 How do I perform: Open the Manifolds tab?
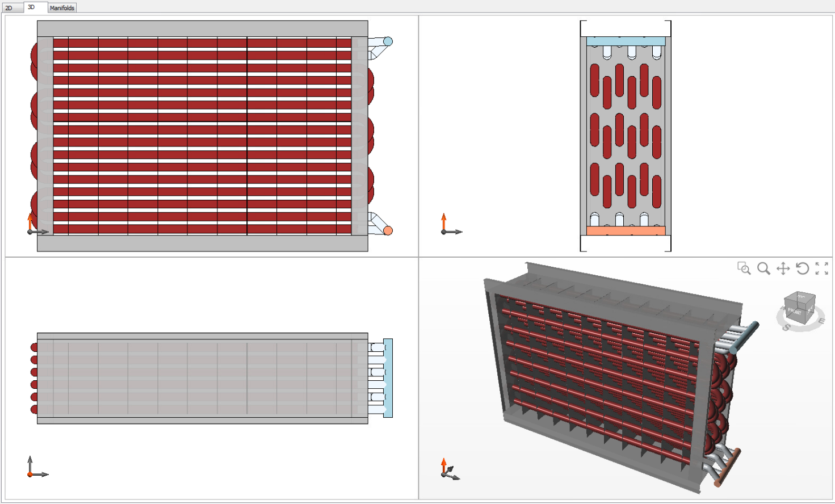pyautogui.click(x=62, y=8)
